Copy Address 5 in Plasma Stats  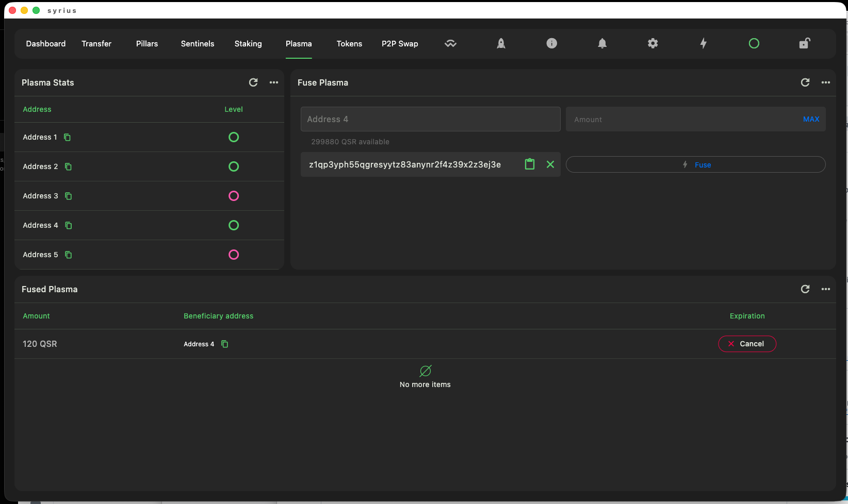[x=68, y=255]
